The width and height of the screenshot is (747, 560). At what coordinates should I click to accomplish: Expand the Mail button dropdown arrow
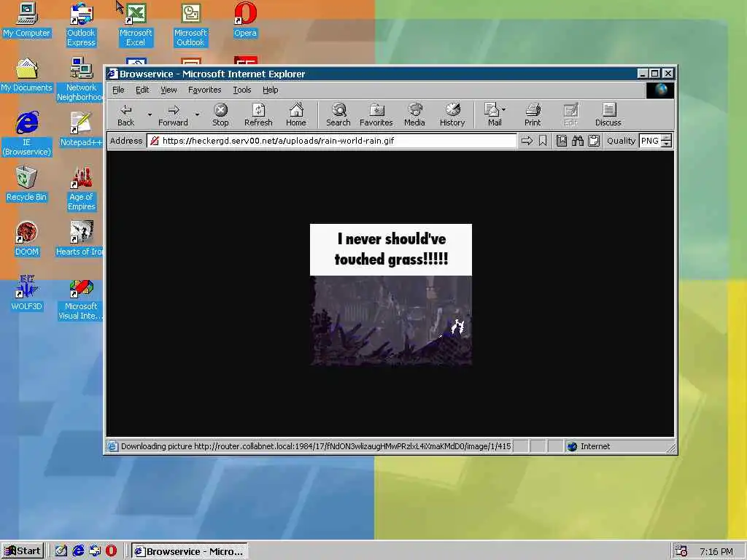point(505,109)
